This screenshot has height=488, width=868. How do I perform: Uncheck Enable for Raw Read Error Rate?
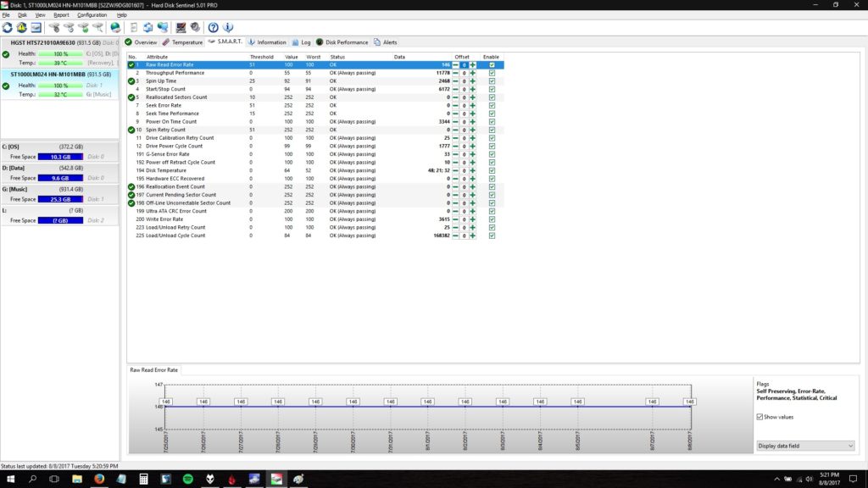point(491,64)
